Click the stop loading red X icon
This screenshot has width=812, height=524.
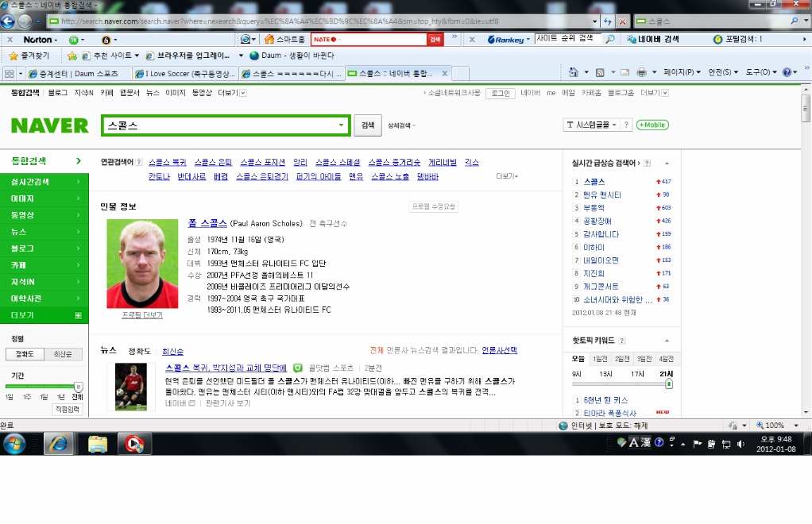(x=622, y=21)
